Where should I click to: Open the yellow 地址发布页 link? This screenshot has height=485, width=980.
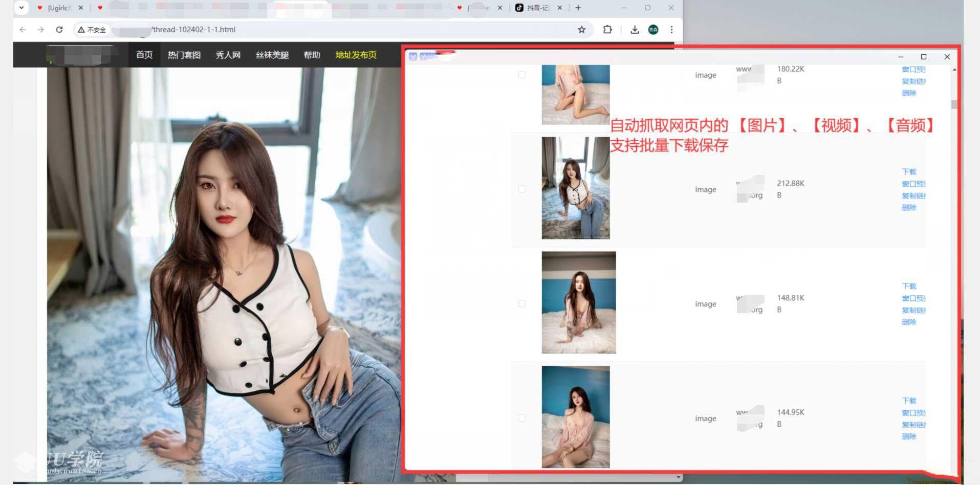click(x=356, y=55)
